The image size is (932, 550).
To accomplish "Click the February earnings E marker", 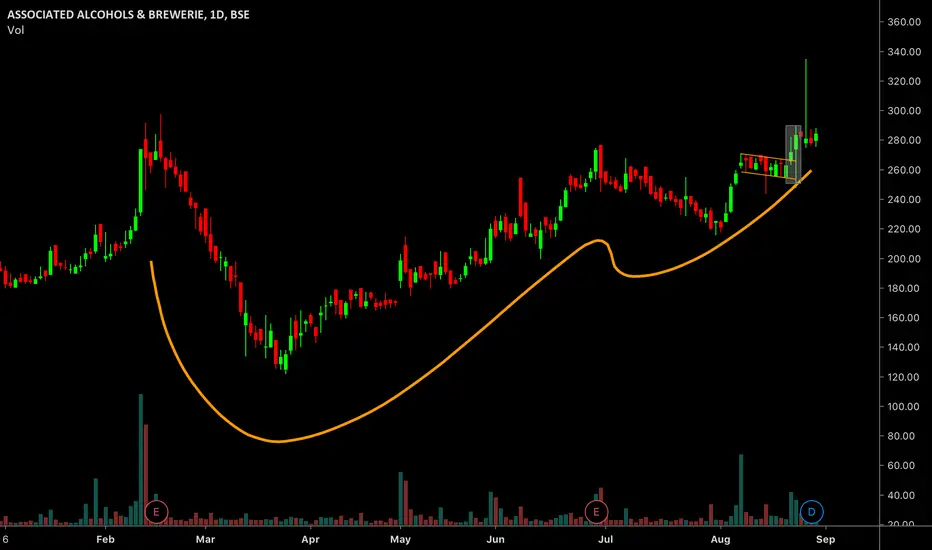I will [156, 511].
